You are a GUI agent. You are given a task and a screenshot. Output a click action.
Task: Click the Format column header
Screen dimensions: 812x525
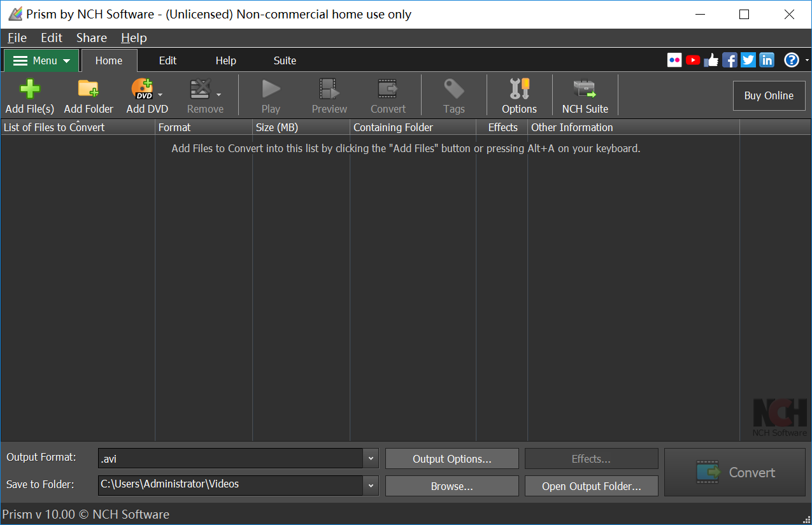[x=204, y=127]
